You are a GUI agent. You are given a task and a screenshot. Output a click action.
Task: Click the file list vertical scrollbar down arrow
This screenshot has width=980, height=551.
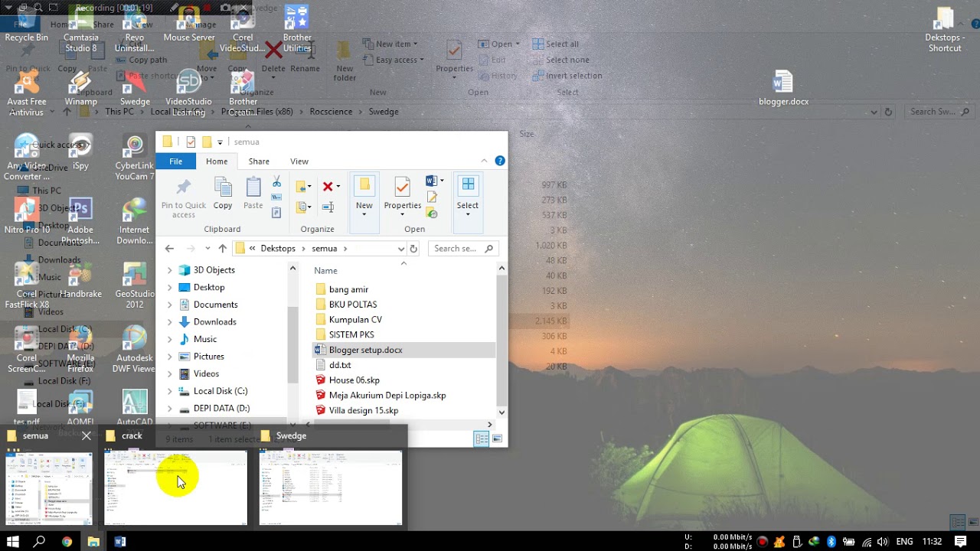click(501, 412)
